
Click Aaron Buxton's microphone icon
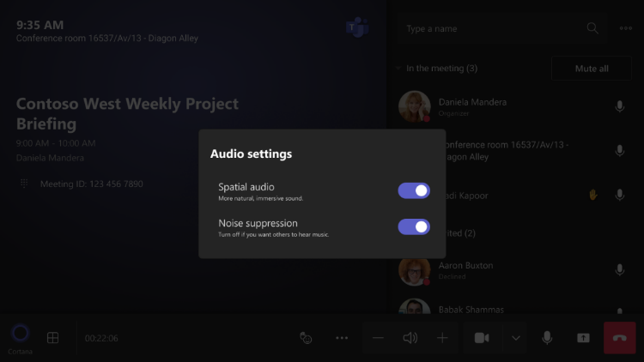coord(620,270)
